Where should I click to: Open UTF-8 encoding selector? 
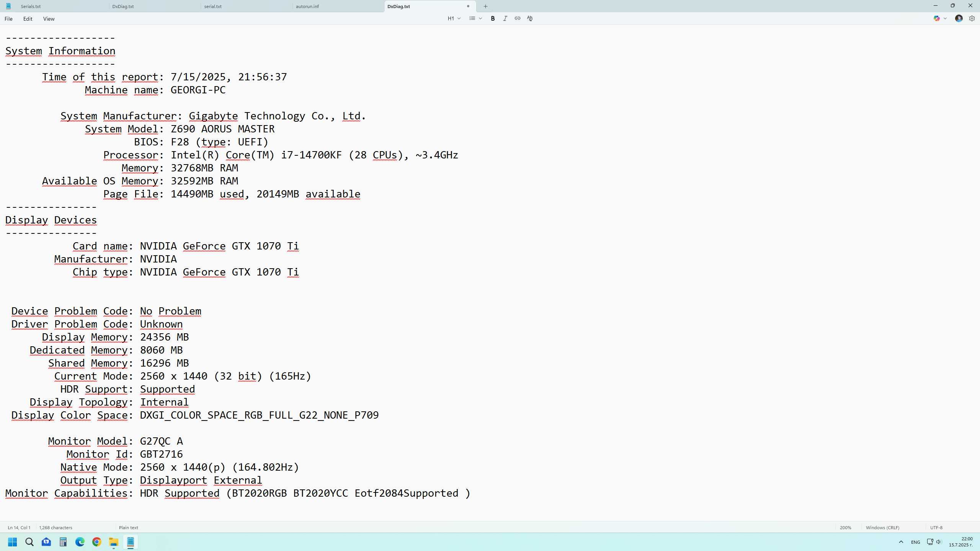coord(936,528)
